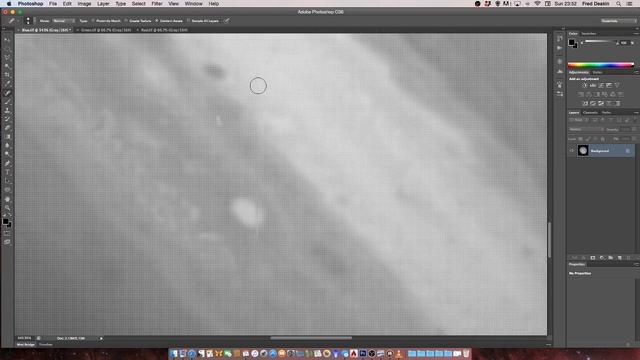The image size is (640, 360).
Task: Select the Eyedropper tool
Action: click(7, 84)
